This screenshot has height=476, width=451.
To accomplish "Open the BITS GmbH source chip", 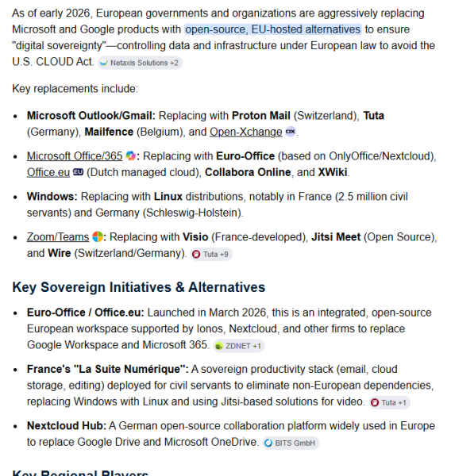I will pyautogui.click(x=291, y=443).
